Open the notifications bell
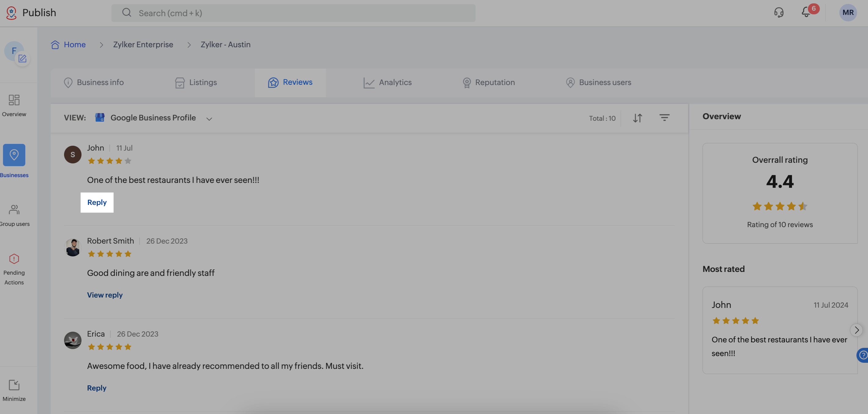Screen dimensions: 868x414 (806, 12)
